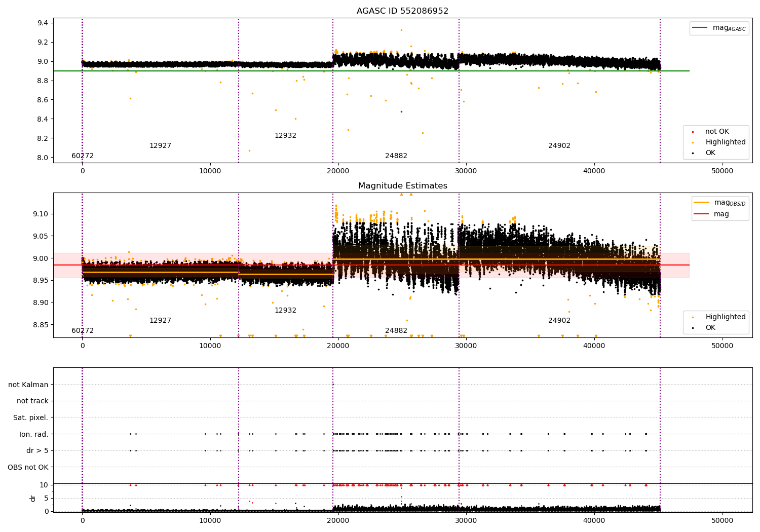Click the lone red not-OK data point in the top plot
The height and width of the screenshot is (532, 760).
pyautogui.click(x=401, y=111)
